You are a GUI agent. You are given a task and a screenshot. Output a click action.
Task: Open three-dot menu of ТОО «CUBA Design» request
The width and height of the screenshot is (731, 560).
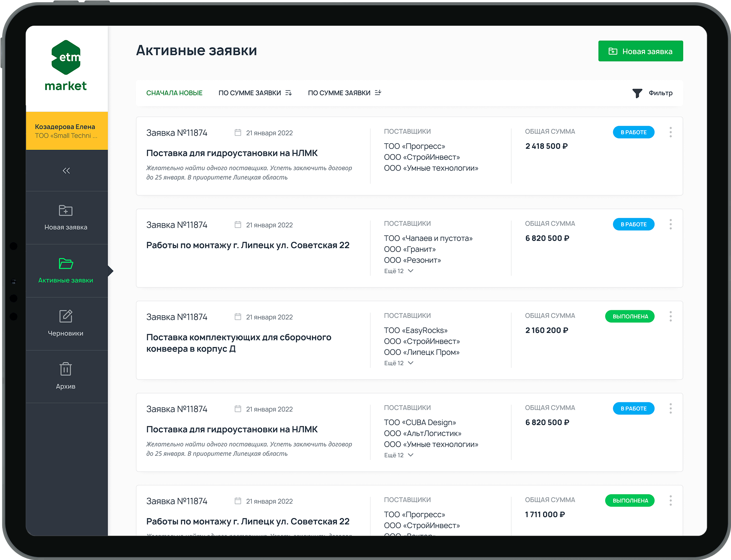[x=670, y=408]
